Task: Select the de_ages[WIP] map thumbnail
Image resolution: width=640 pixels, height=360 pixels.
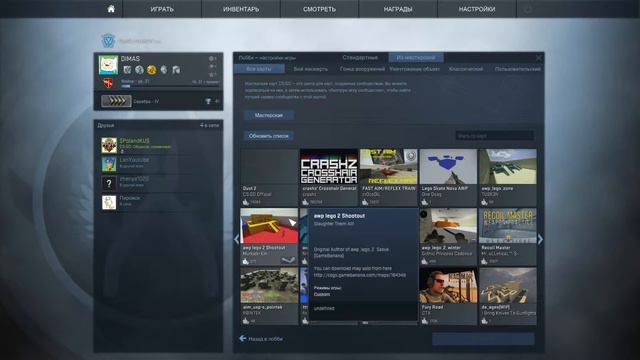Action: [x=508, y=285]
